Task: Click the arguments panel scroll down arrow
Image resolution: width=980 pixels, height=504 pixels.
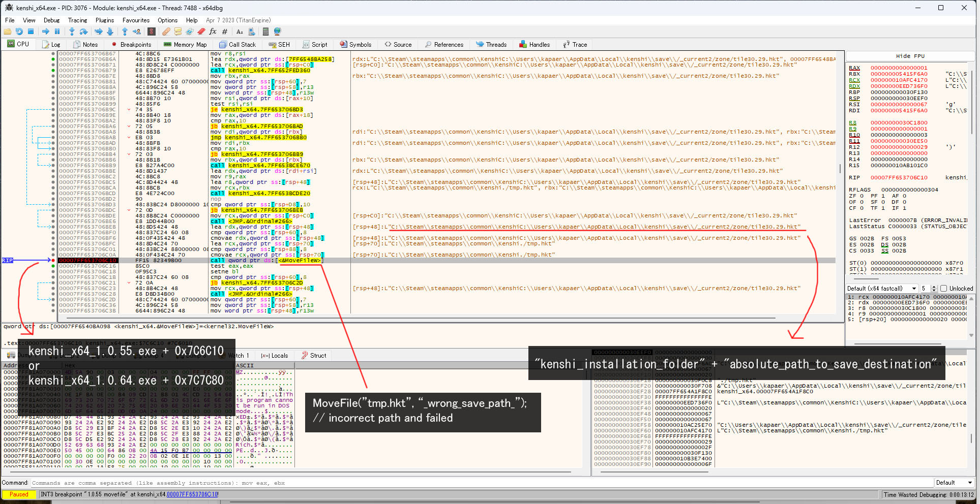Action: [971, 335]
